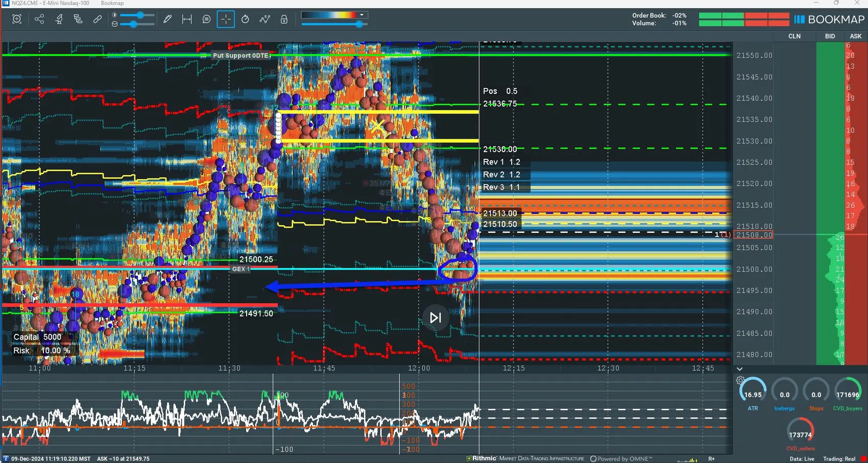
Task: Select the pencil drawing tool
Action: (x=167, y=19)
